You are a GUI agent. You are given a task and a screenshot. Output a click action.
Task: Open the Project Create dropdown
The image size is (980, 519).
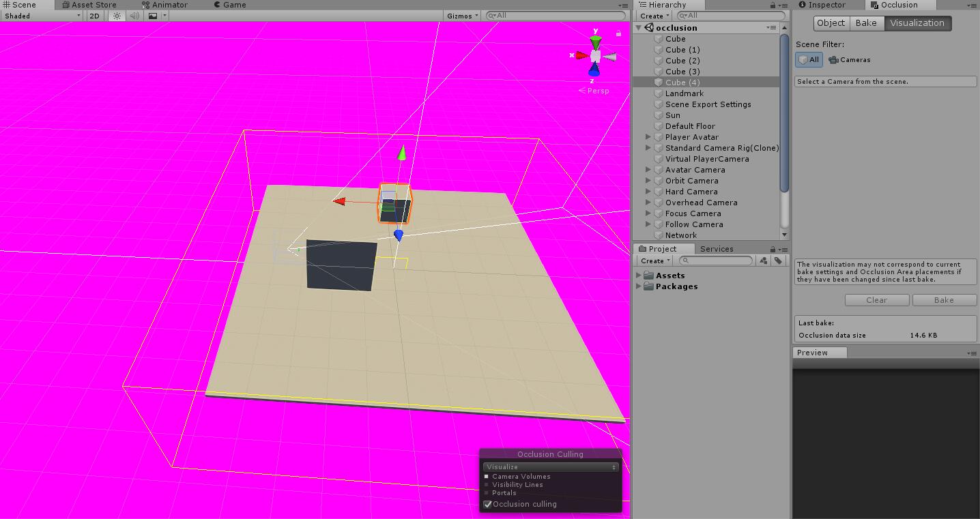point(654,261)
